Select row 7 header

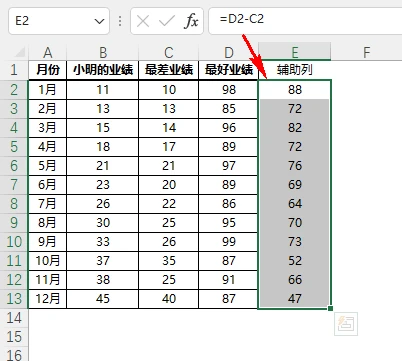click(14, 185)
